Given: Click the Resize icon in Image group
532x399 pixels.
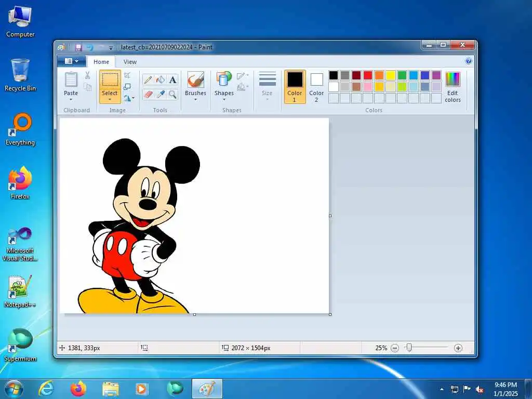Looking at the screenshot, I should [127, 87].
